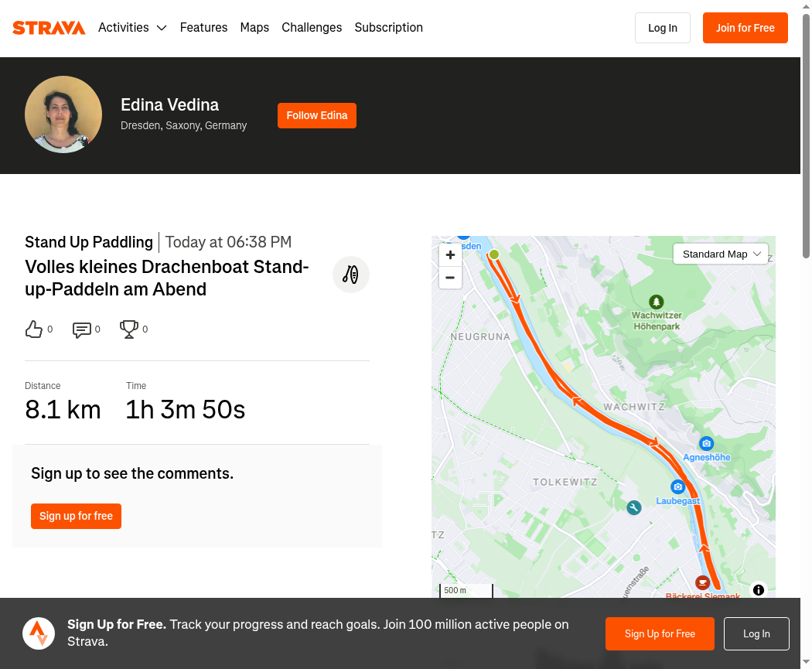
Task: Click the green route start marker
Action: click(495, 254)
